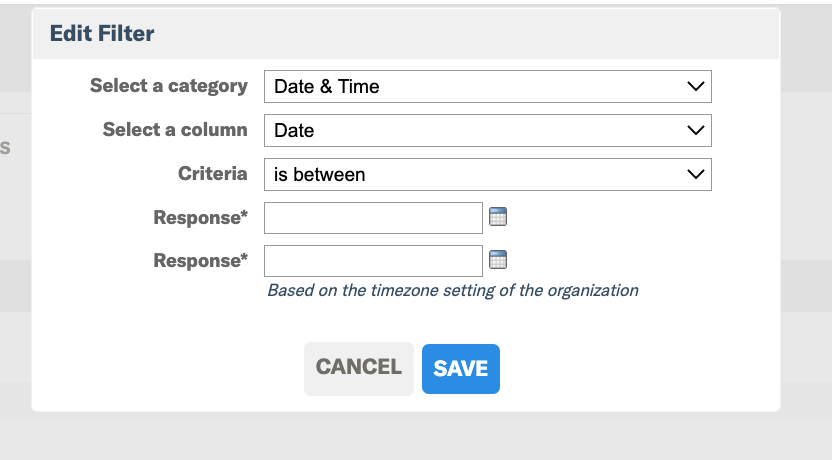Screen dimensions: 832x460
Task: Click chevron arrow of the Criteria dropdown
Action: click(695, 174)
